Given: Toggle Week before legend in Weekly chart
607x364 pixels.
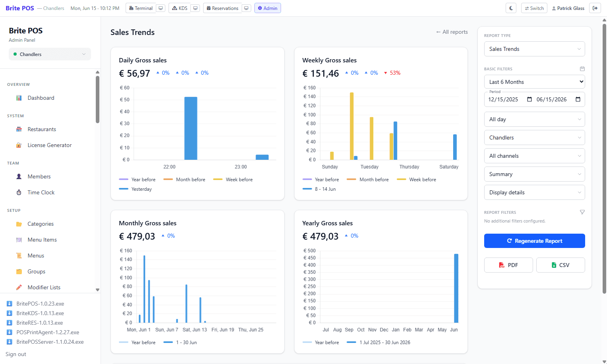Looking at the screenshot, I should (417, 180).
